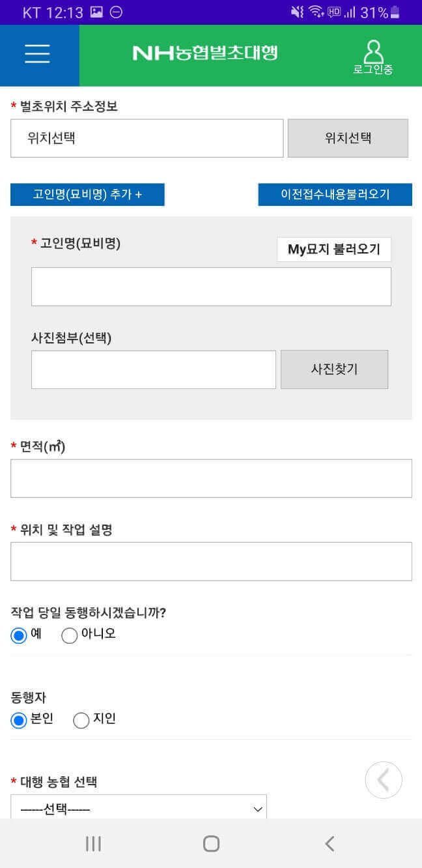
Task: Tap the Android back button
Action: [329, 843]
